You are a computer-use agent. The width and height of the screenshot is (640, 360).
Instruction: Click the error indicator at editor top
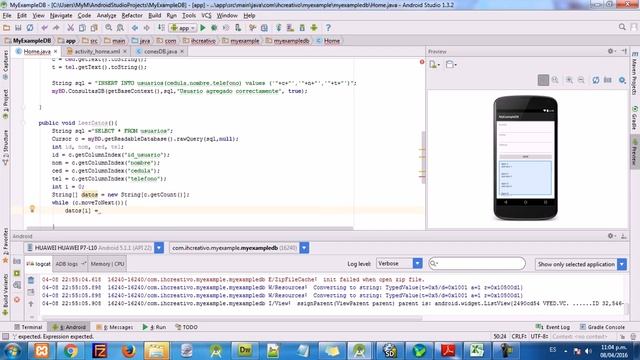click(x=422, y=62)
